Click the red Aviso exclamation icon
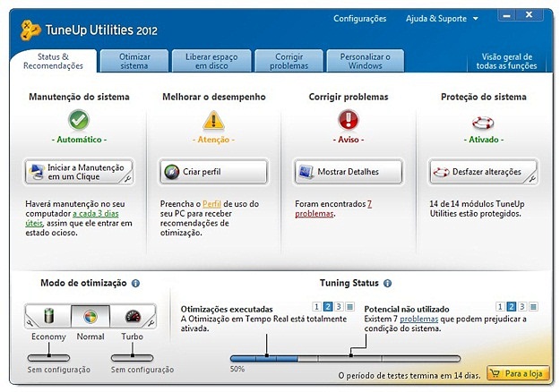The height and width of the screenshot is (392, 560). pos(348,120)
